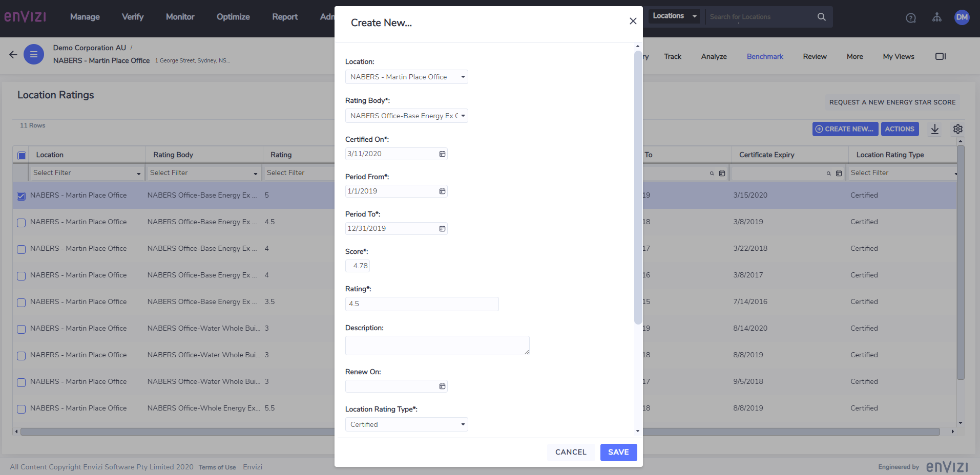Open Terms of Use link

click(217, 467)
